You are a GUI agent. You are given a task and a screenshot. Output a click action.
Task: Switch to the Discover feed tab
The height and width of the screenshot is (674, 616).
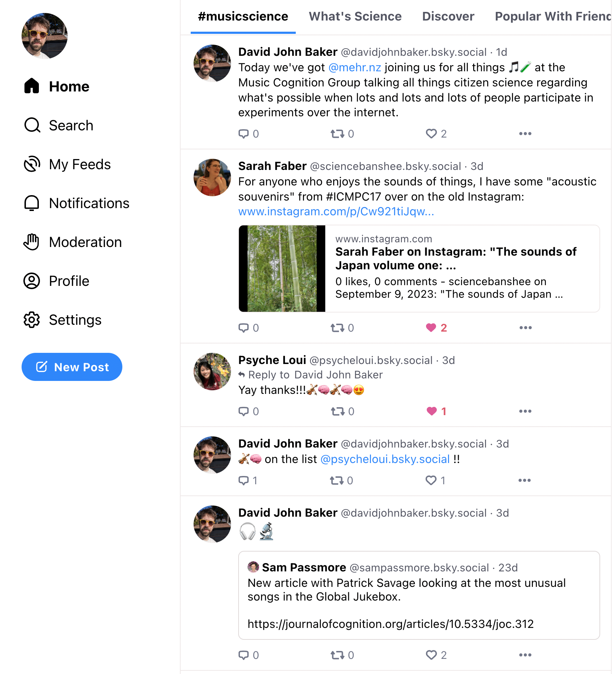[x=448, y=17]
